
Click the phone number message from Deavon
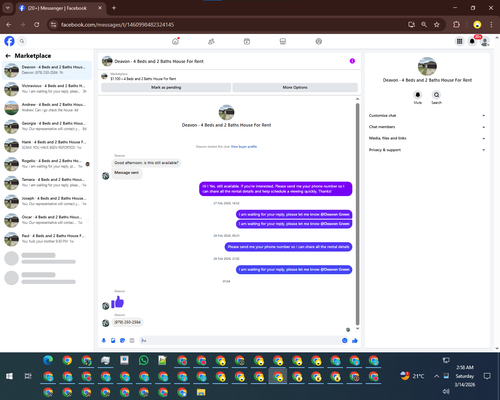(x=127, y=322)
